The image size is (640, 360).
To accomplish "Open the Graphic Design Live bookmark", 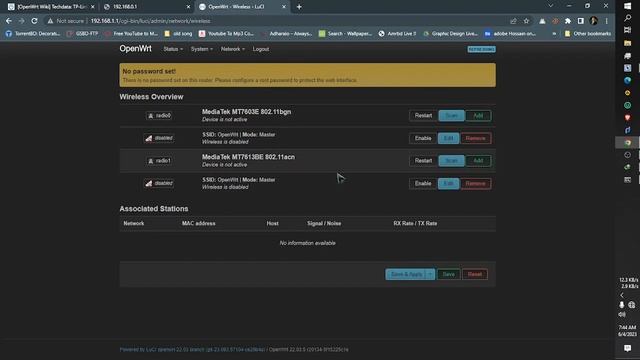I will [x=451, y=33].
